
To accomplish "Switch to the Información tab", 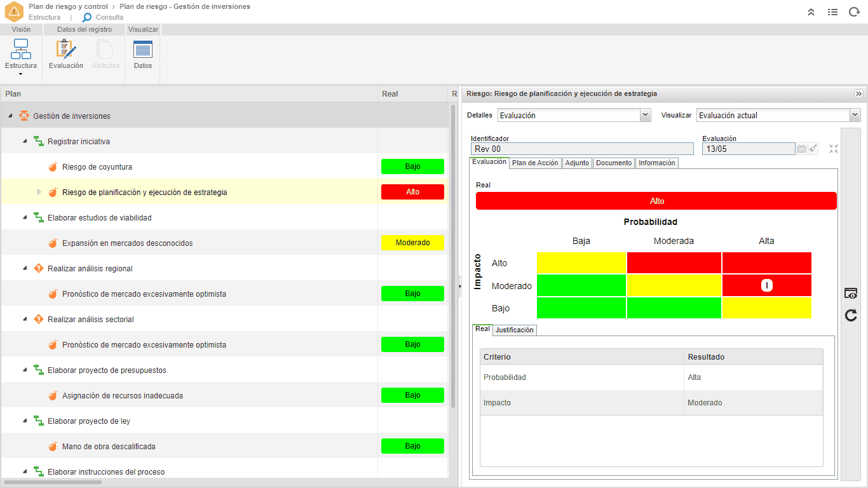I will click(657, 163).
